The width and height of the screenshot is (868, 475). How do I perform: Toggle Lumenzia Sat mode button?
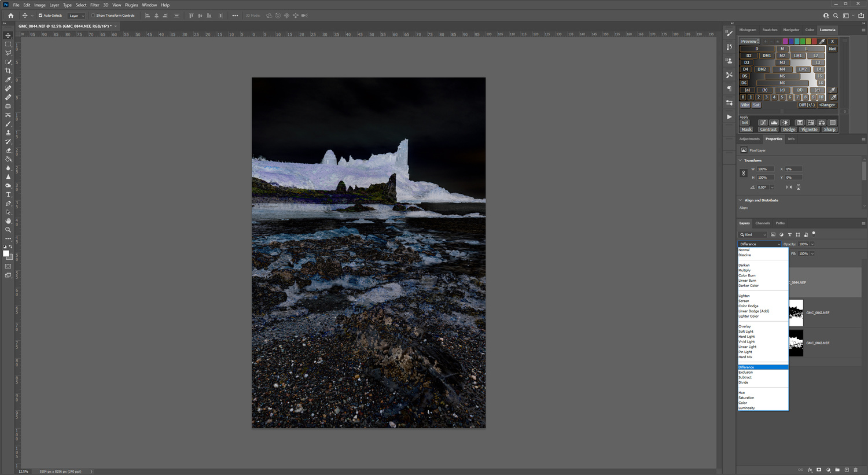[756, 105]
